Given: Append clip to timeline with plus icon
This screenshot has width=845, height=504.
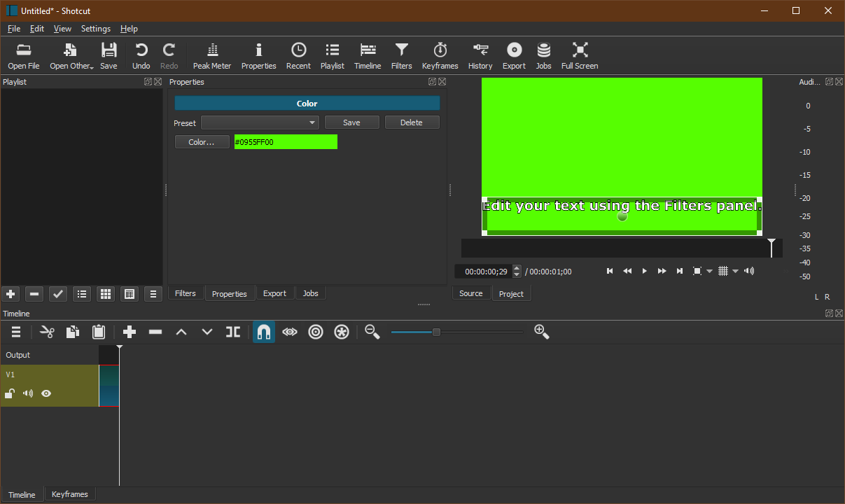Looking at the screenshot, I should point(130,332).
